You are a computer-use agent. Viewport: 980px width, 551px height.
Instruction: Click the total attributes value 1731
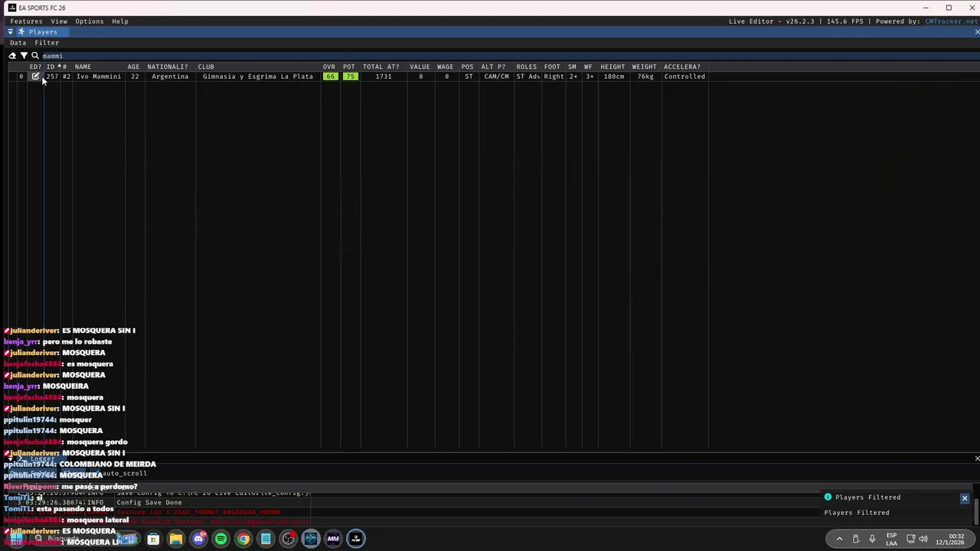383,77
